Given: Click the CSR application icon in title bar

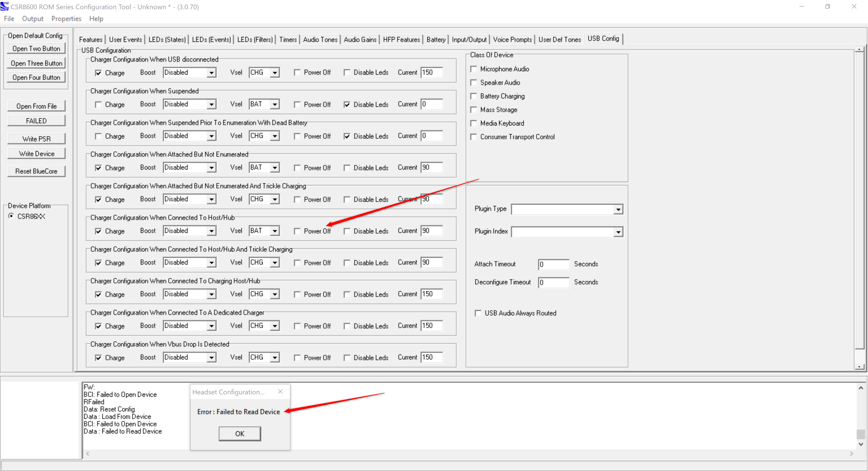Looking at the screenshot, I should tap(5, 6).
